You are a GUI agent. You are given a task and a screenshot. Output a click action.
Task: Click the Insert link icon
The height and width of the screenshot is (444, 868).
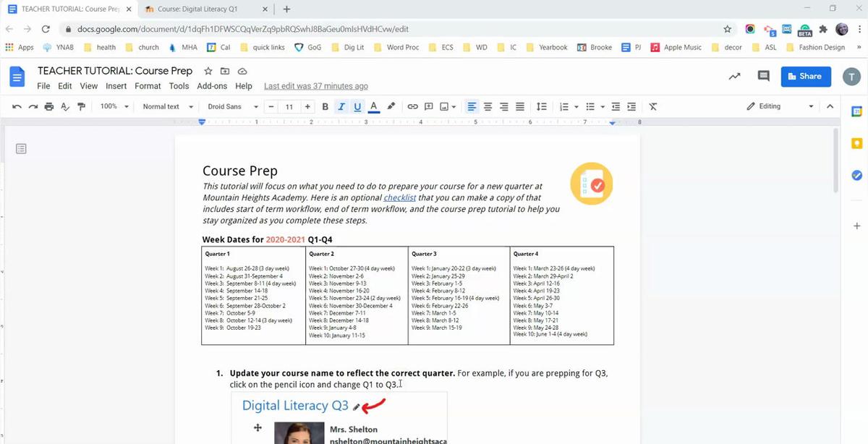tap(412, 106)
